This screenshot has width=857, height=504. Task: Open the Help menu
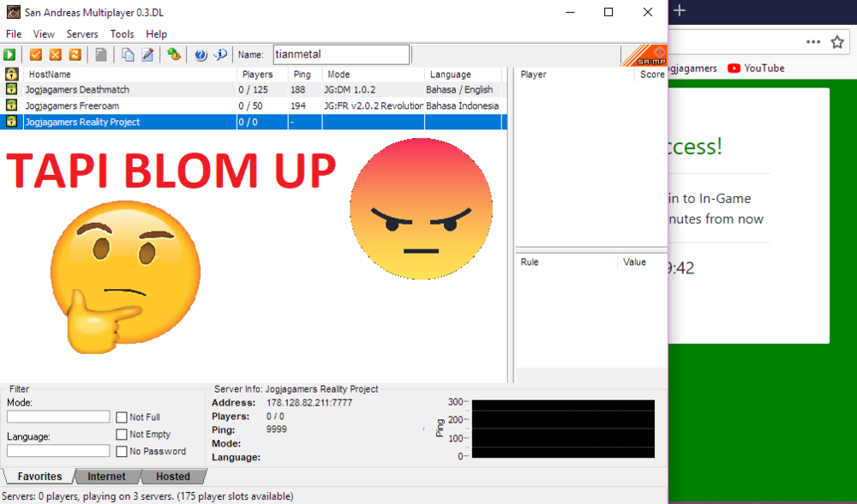click(156, 34)
